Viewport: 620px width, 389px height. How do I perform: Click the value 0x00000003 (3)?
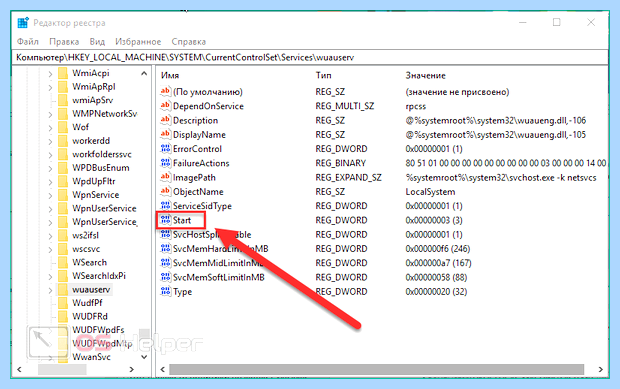pos(434,220)
